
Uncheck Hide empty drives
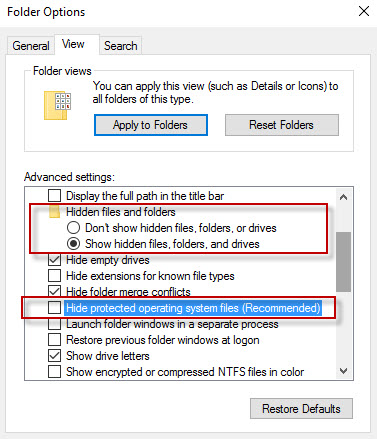54,260
